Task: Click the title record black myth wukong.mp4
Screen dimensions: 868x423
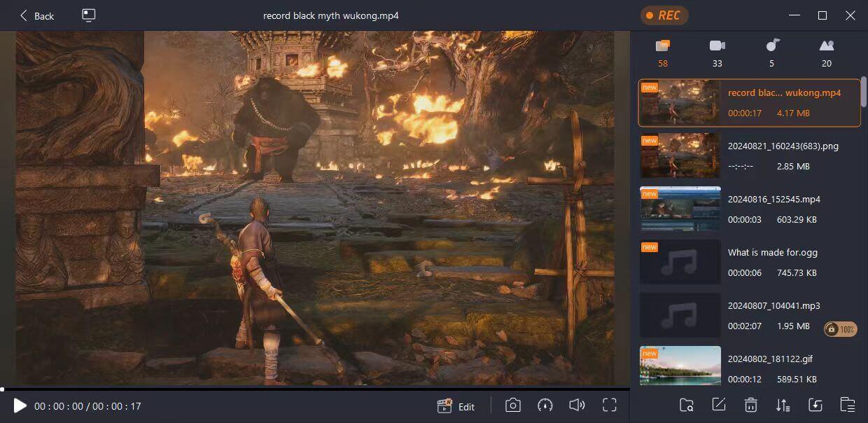Action: (331, 15)
